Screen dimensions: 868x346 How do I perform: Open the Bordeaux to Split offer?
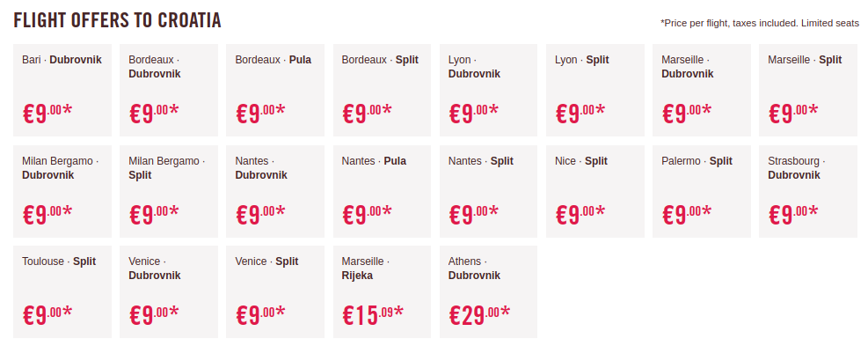pyautogui.click(x=382, y=91)
